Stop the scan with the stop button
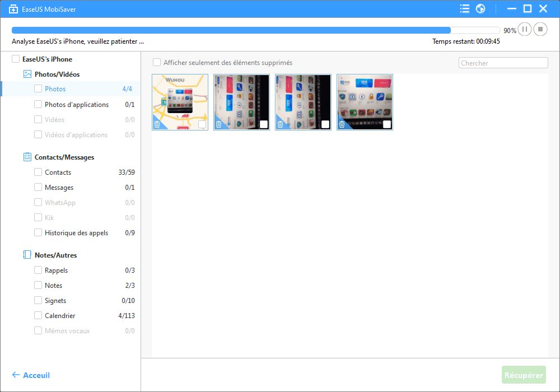 [x=540, y=29]
